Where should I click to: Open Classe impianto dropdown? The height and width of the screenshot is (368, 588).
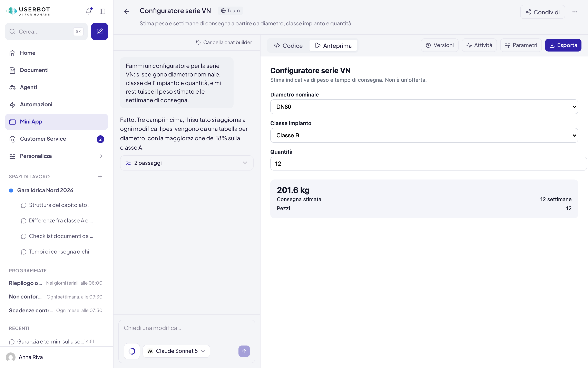pos(424,135)
